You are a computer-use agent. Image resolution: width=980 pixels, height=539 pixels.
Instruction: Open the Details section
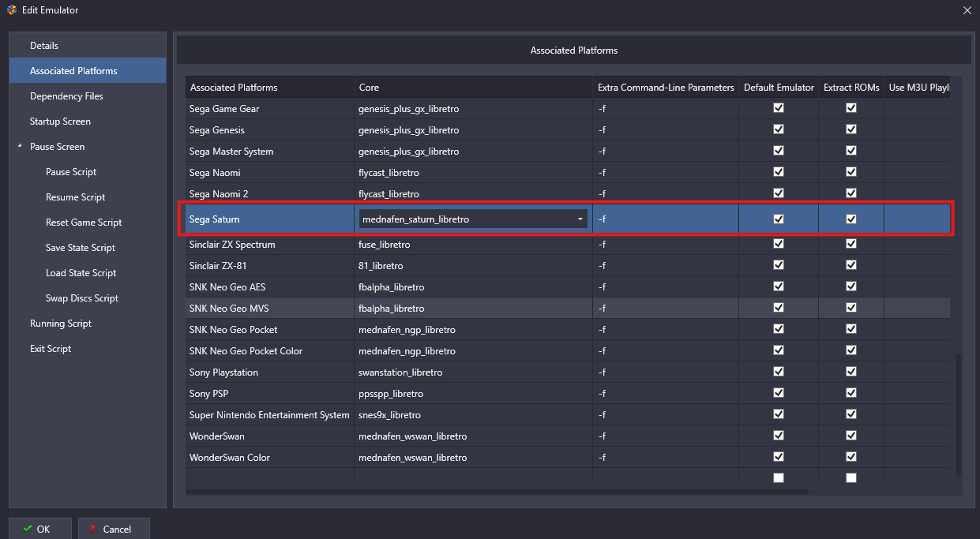88,46
